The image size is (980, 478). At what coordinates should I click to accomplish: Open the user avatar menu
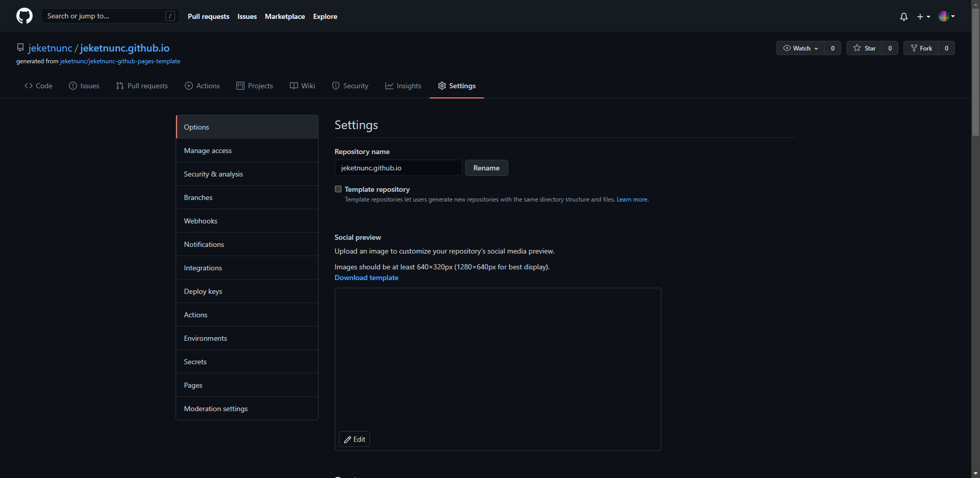[947, 16]
